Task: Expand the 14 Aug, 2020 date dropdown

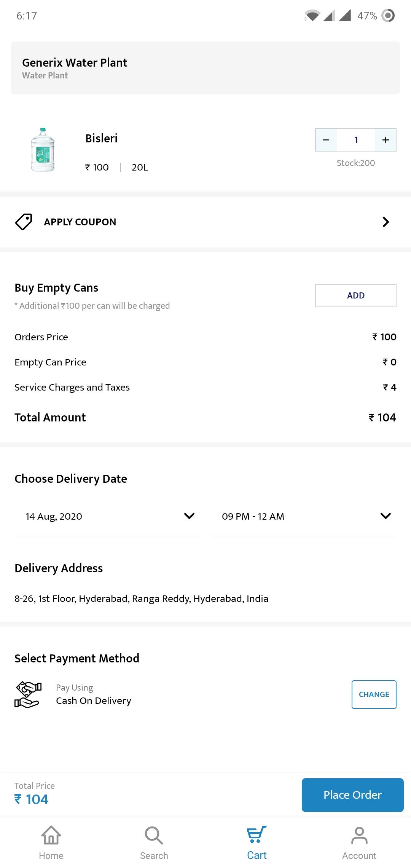Action: (107, 516)
